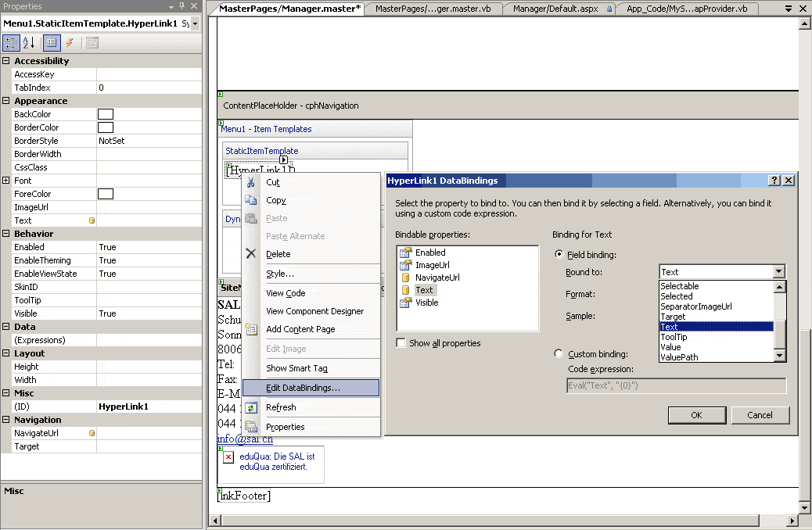Choose View Code menu item
The width and height of the screenshot is (812, 530).
pos(286,293)
